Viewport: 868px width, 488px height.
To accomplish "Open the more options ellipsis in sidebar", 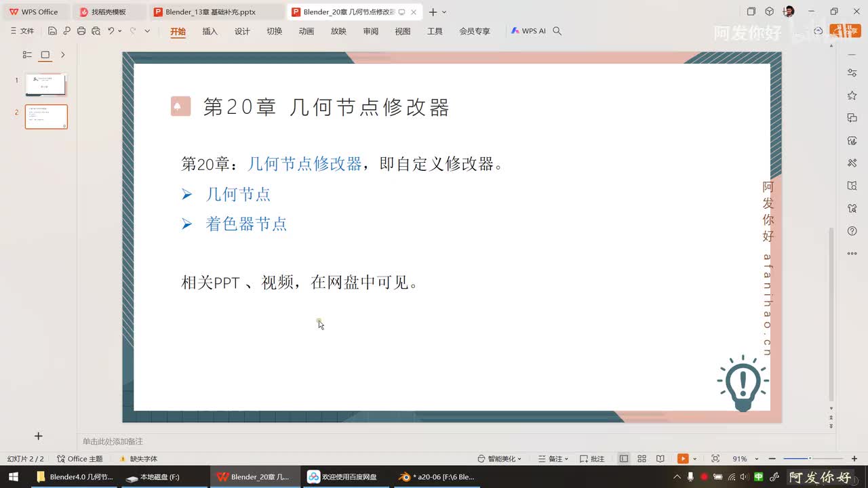I will coord(852,253).
